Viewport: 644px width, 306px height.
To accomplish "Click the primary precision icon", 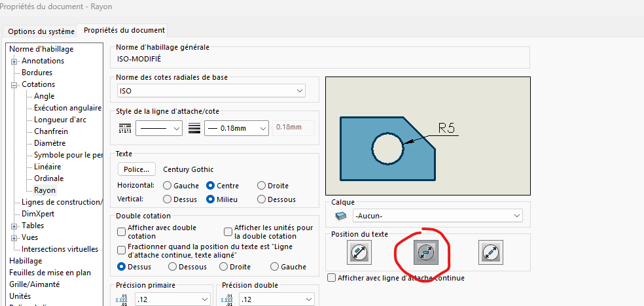I will (x=122, y=299).
